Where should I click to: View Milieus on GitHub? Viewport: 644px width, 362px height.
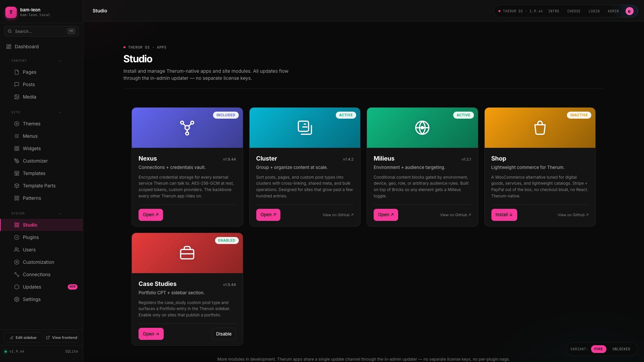tap(455, 215)
